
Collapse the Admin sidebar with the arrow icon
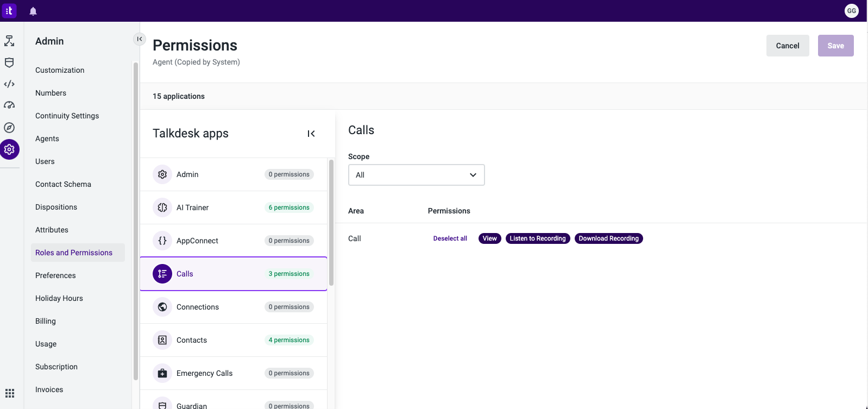click(x=140, y=39)
